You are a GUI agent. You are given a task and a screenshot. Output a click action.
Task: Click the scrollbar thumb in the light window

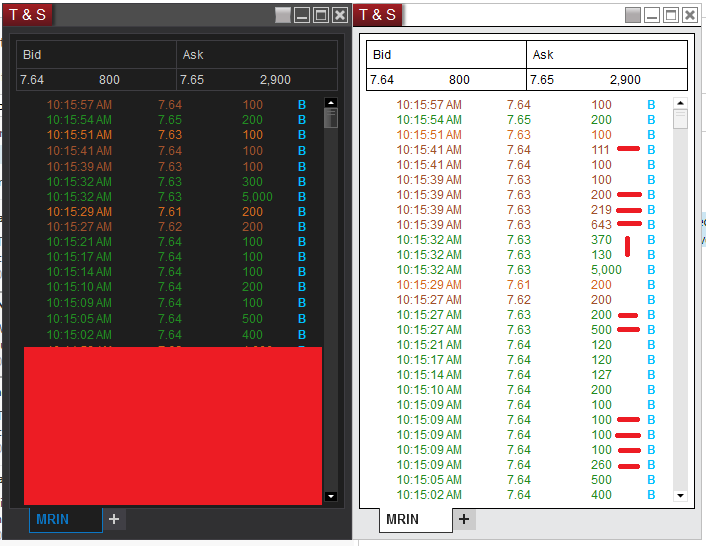(680, 119)
